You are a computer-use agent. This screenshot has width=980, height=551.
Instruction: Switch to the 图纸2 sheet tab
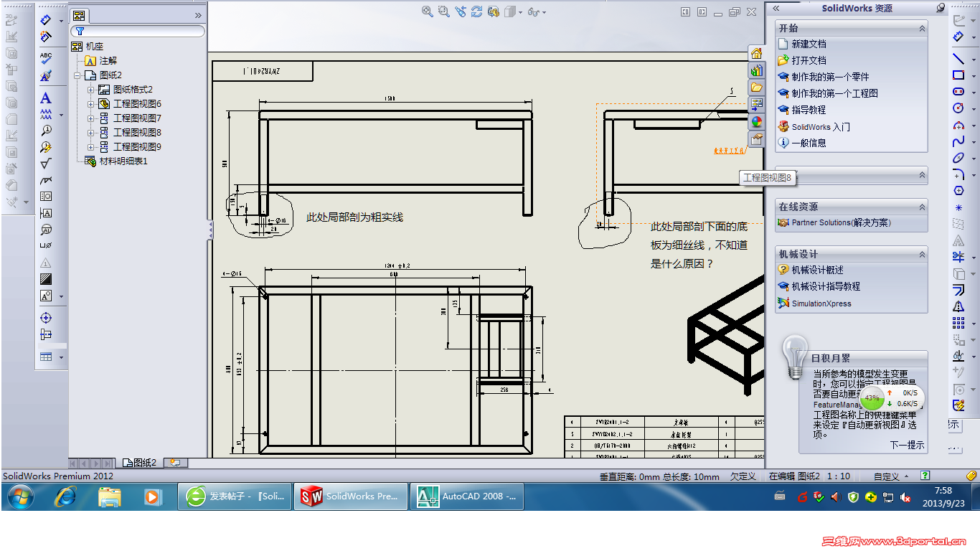click(x=139, y=463)
